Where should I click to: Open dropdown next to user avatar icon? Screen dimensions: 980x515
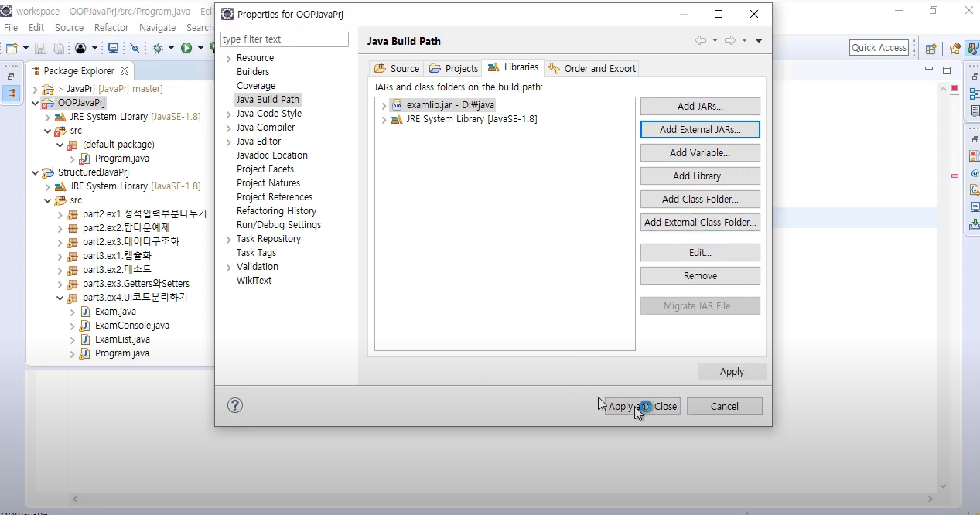tap(93, 48)
